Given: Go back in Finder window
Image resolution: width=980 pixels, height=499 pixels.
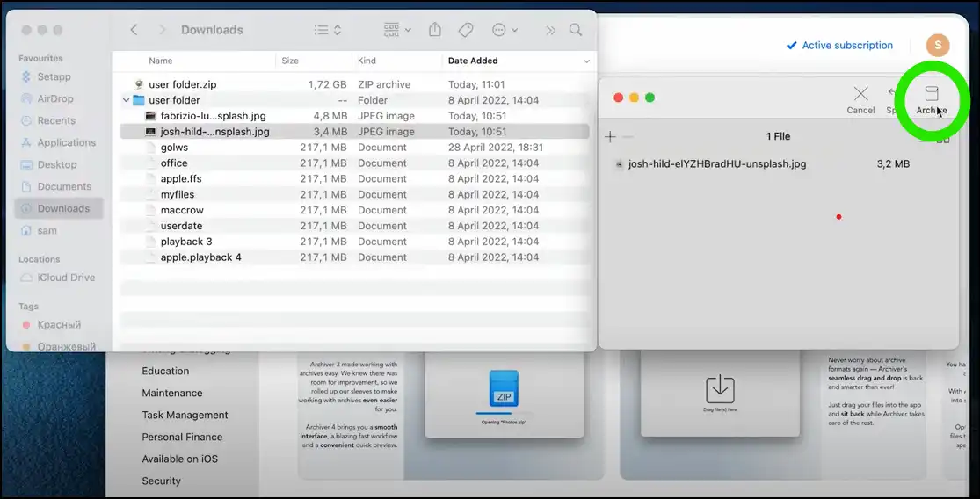Looking at the screenshot, I should (x=134, y=30).
